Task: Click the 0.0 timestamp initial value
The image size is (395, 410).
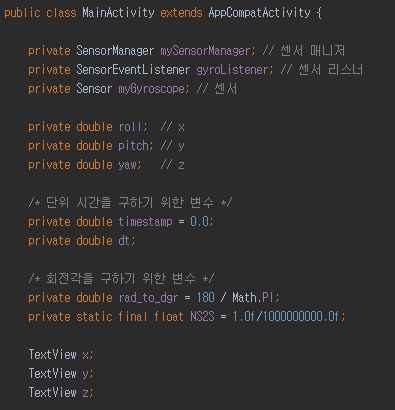Action: point(200,222)
